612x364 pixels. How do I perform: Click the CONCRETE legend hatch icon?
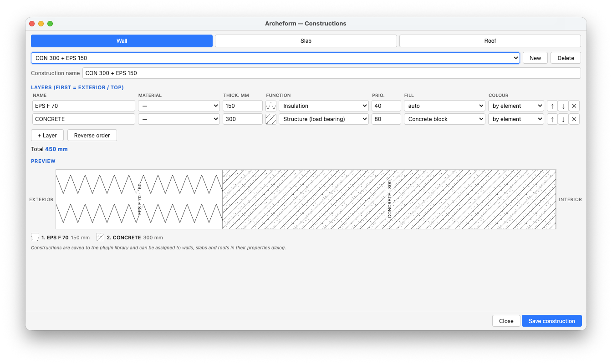(100, 238)
